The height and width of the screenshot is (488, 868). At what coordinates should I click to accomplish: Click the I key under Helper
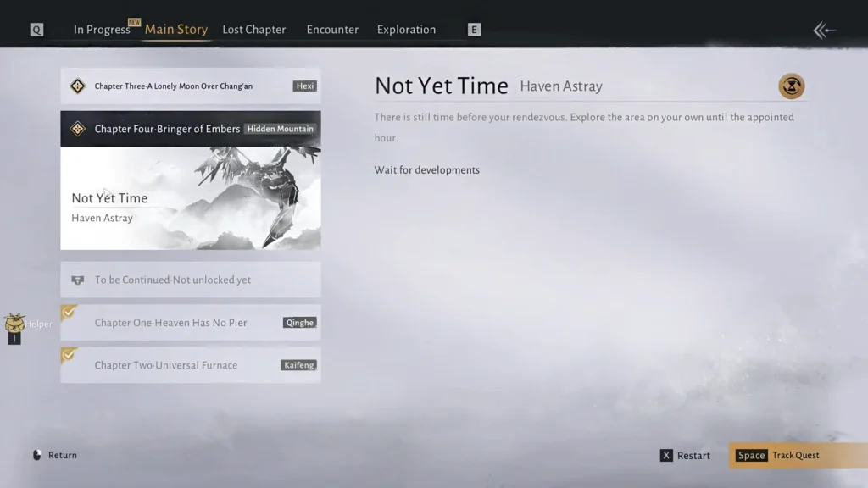click(14, 339)
